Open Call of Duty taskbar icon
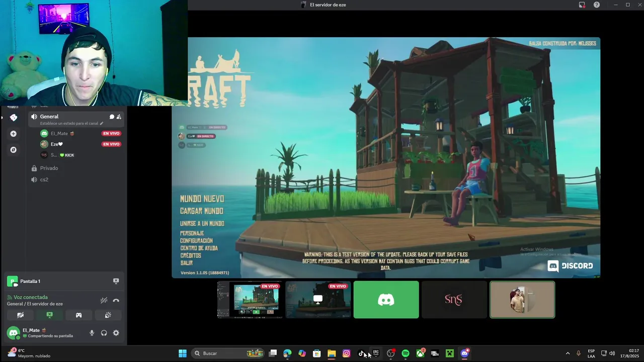Screen dimensions: 644x362 [x=435, y=353]
